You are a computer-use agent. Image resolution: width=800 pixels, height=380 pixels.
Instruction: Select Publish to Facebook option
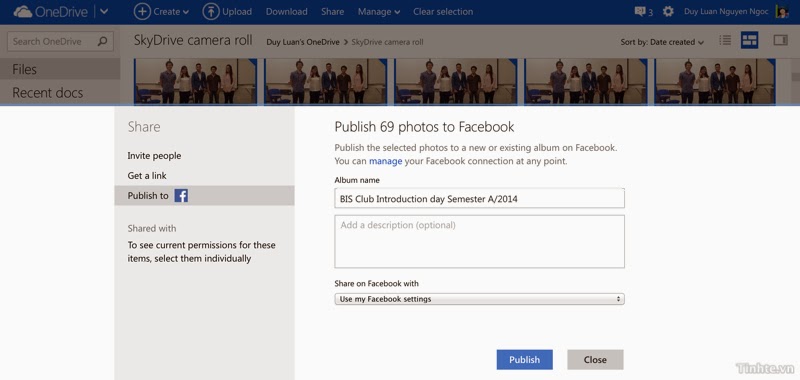point(204,195)
